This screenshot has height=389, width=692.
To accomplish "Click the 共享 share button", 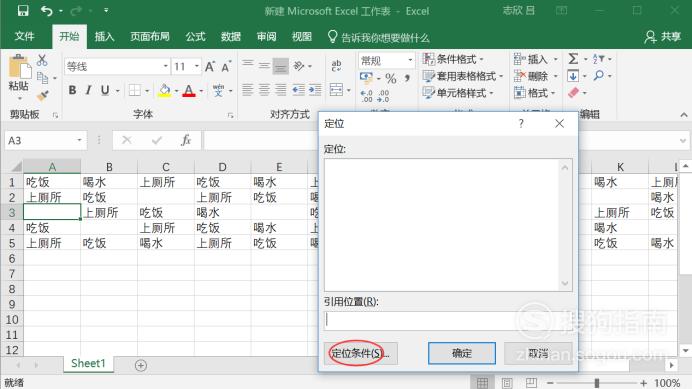I will 662,37.
